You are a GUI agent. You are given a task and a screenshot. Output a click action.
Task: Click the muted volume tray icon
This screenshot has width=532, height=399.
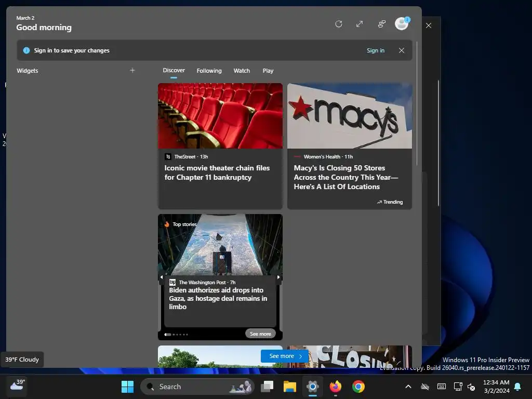click(x=471, y=387)
